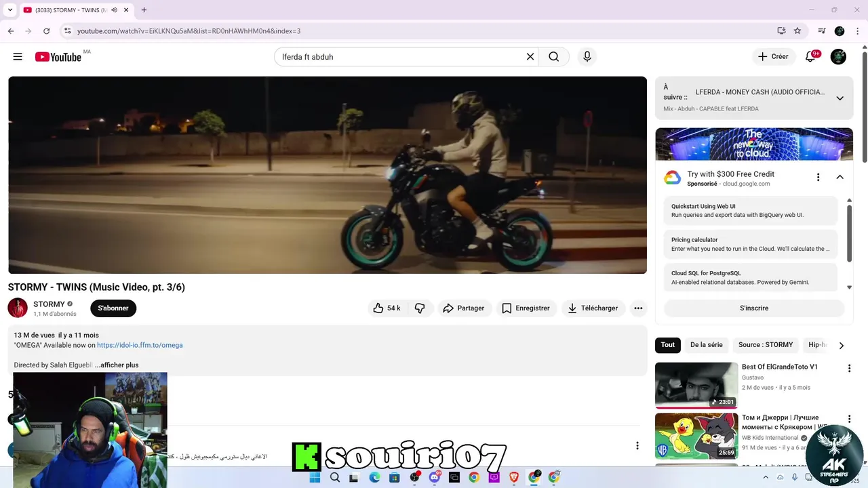Open Chrome three-dot menu
The image size is (868, 488).
pyautogui.click(x=857, y=31)
